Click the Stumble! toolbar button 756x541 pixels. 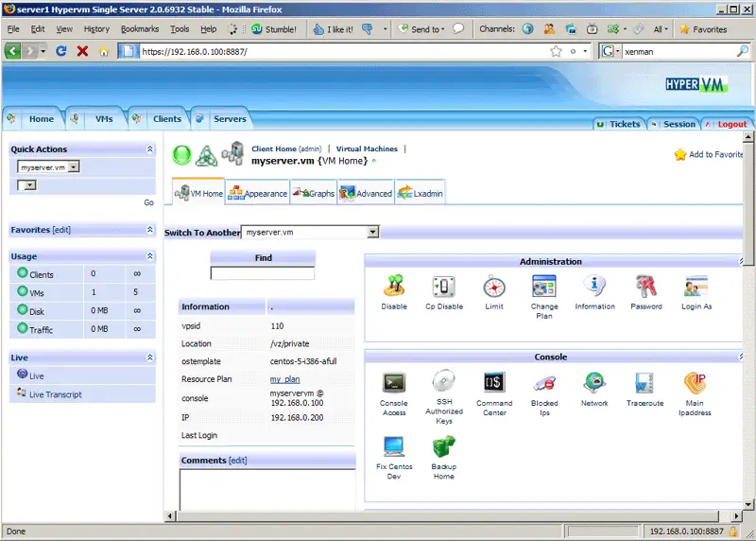[x=274, y=29]
